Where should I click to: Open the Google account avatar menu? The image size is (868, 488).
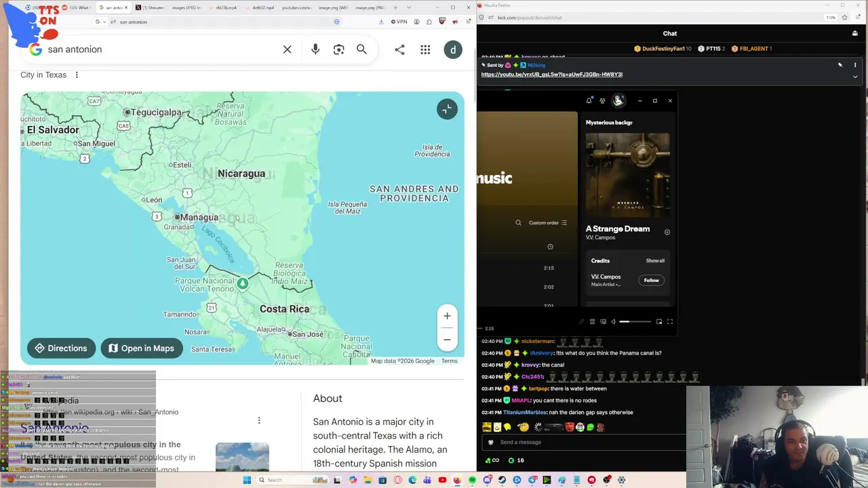point(453,49)
